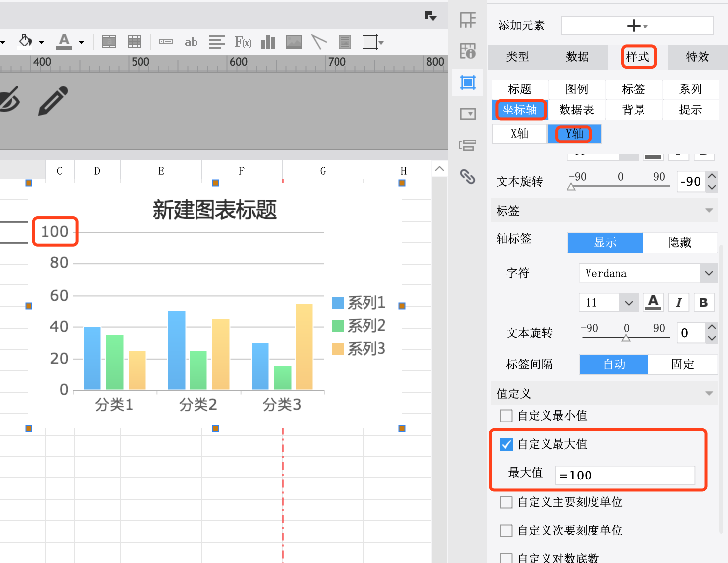Collapse the 值定义 section

709,394
